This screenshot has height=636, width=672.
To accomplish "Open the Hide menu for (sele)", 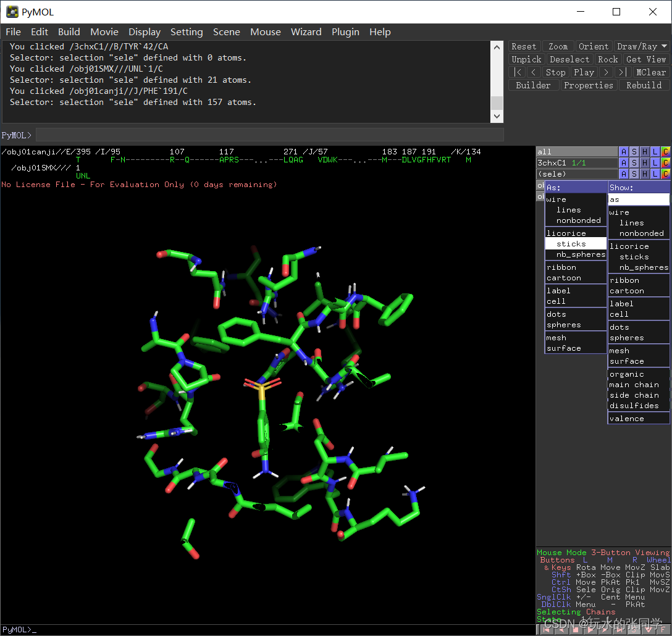I will pyautogui.click(x=645, y=174).
